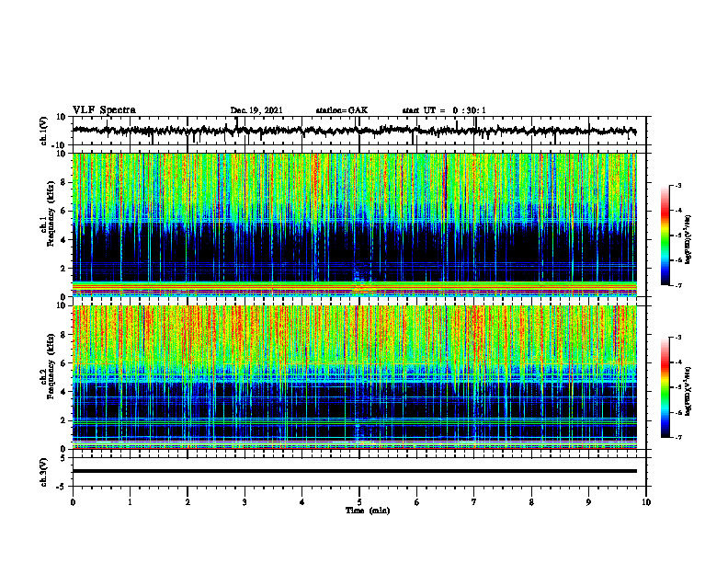Click time axis tick label "9"

point(588,502)
